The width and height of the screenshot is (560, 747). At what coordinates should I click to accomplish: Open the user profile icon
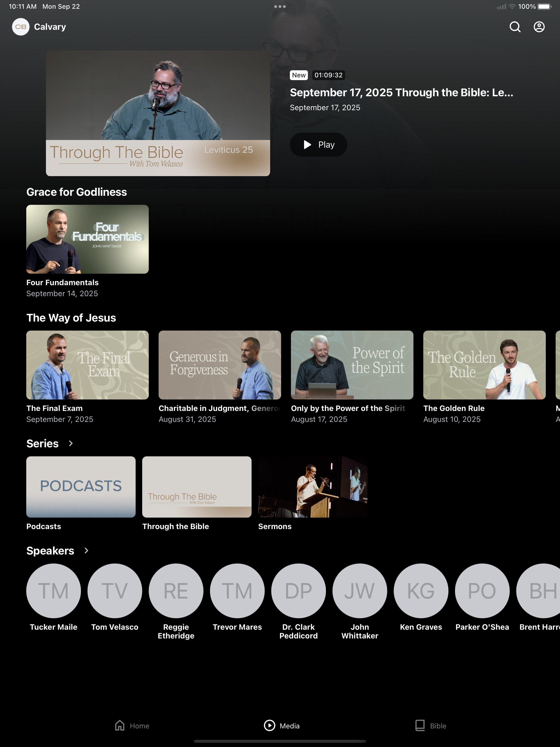point(539,27)
